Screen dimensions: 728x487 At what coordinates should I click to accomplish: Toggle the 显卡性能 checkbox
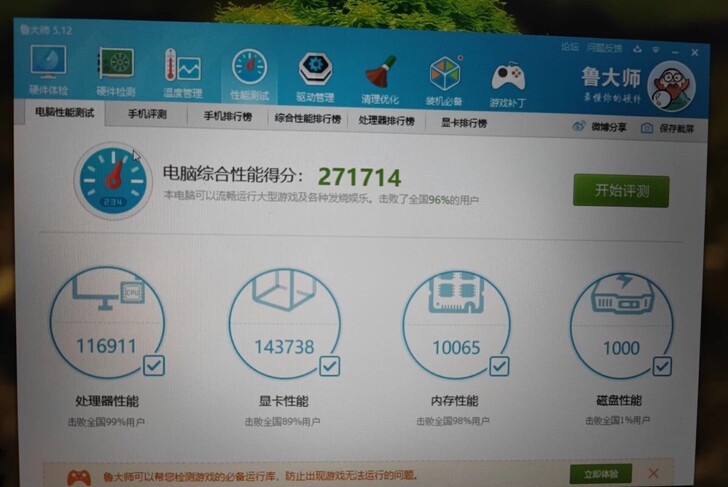coord(329,366)
